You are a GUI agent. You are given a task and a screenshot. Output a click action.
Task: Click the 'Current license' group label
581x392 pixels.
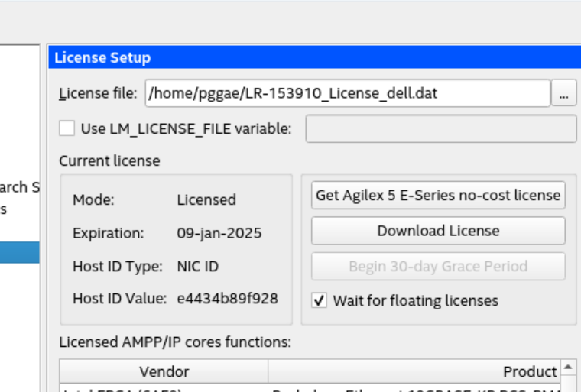coord(109,160)
